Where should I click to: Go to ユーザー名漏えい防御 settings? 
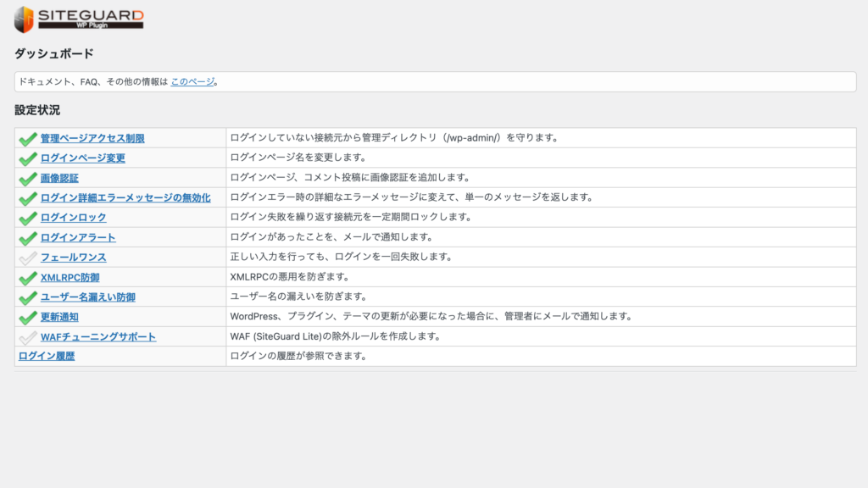pos(87,297)
